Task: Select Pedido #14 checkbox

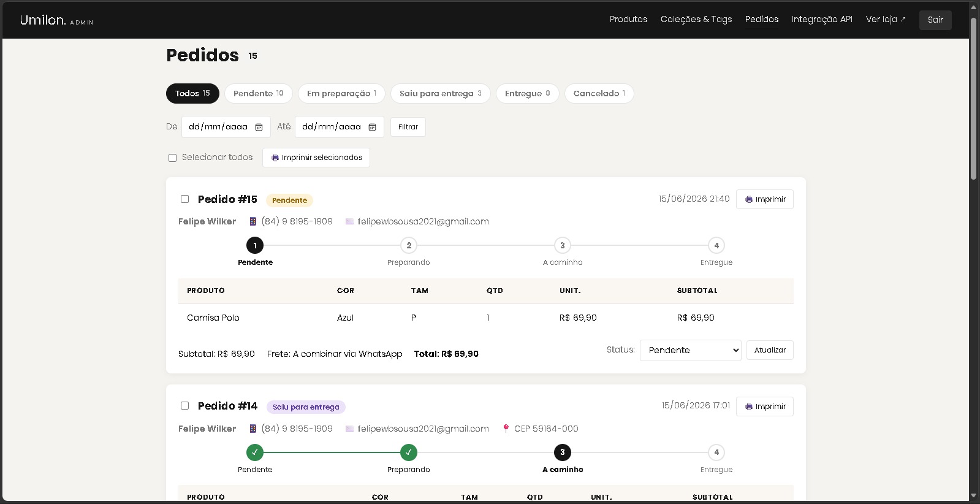Action: coord(184,405)
